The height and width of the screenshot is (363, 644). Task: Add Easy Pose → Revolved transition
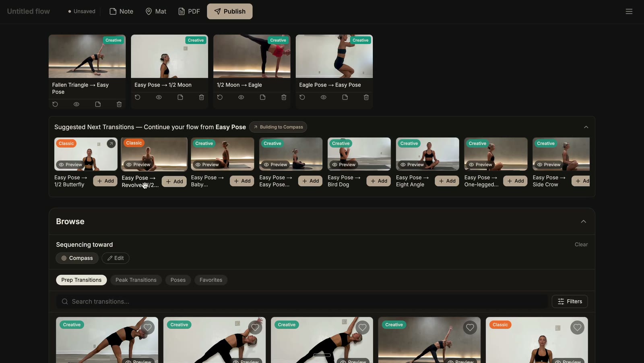174,181
